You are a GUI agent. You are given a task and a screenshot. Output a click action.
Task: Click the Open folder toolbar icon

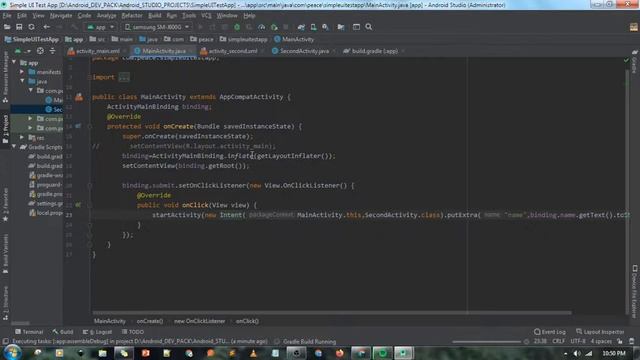tap(7, 27)
